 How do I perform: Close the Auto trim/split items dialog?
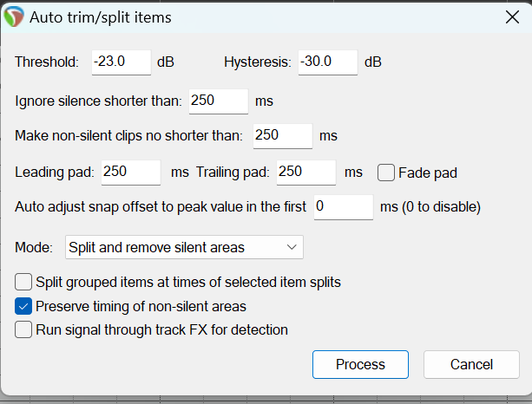512,17
